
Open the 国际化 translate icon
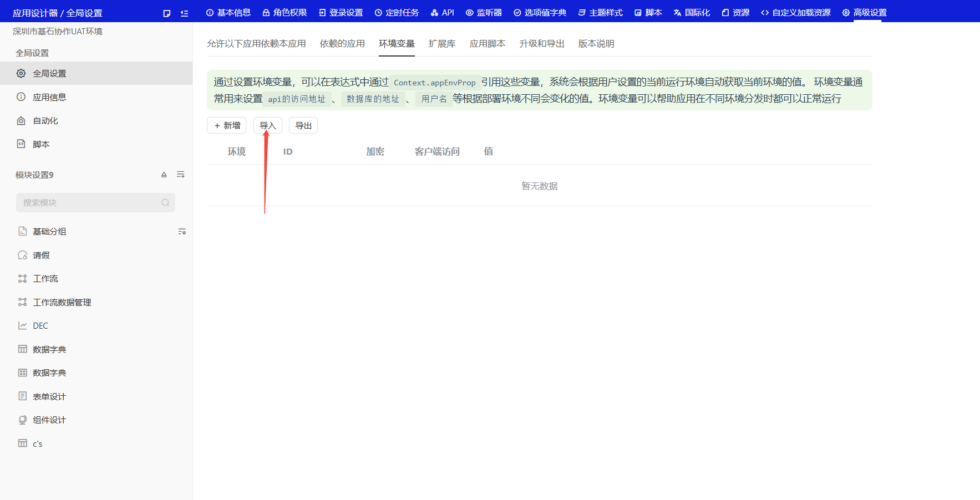click(677, 13)
